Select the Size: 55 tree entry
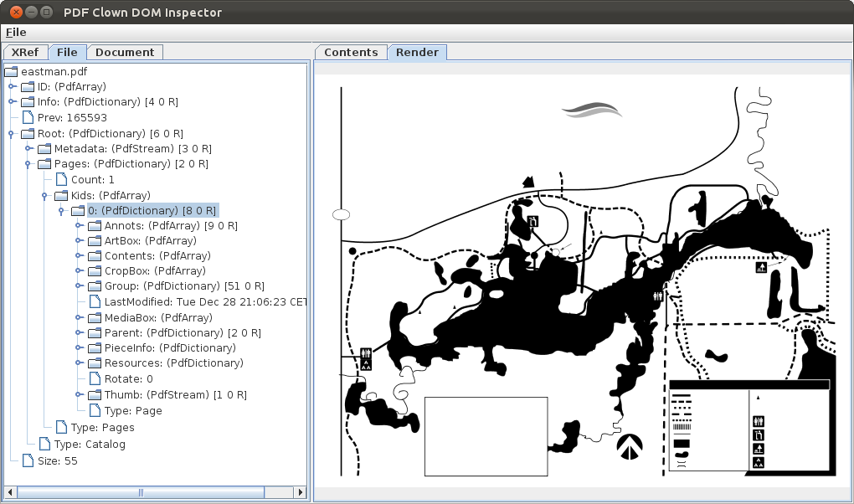The height and width of the screenshot is (504, 854). (57, 460)
